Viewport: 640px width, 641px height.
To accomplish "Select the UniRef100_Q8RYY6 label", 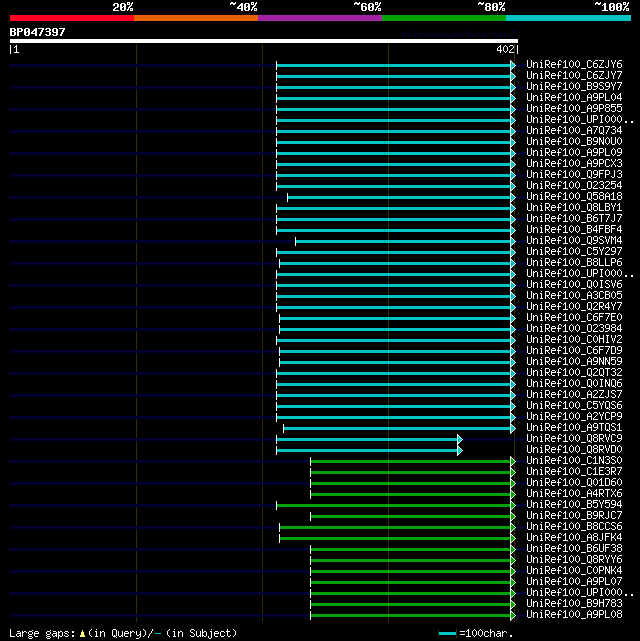I will pyautogui.click(x=574, y=560).
